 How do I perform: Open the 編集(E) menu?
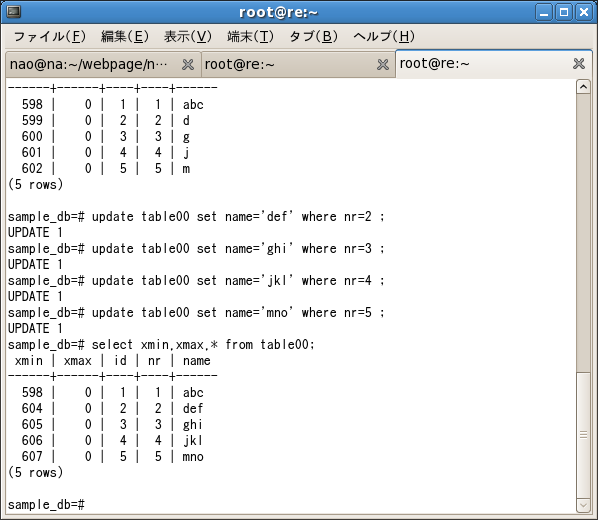click(x=125, y=37)
